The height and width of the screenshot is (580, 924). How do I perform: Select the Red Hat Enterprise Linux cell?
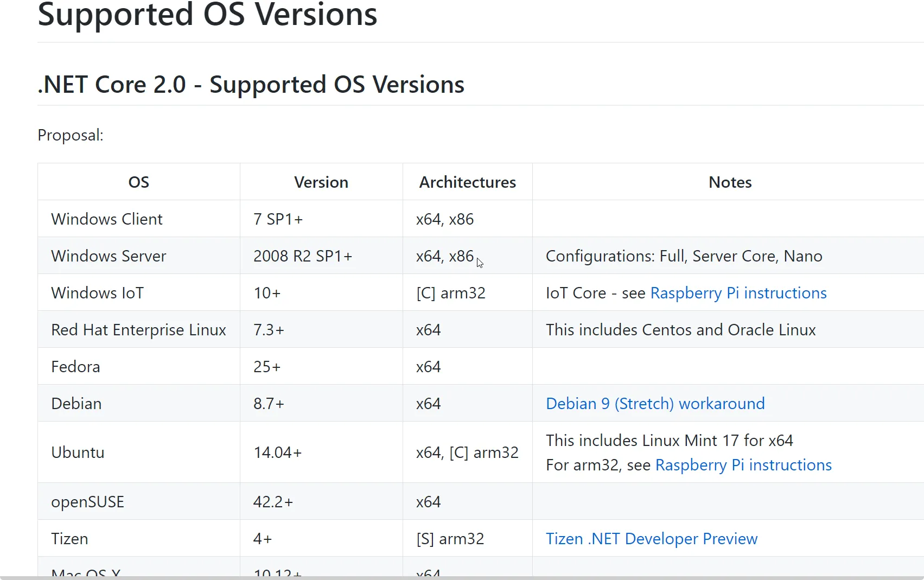[x=138, y=330]
